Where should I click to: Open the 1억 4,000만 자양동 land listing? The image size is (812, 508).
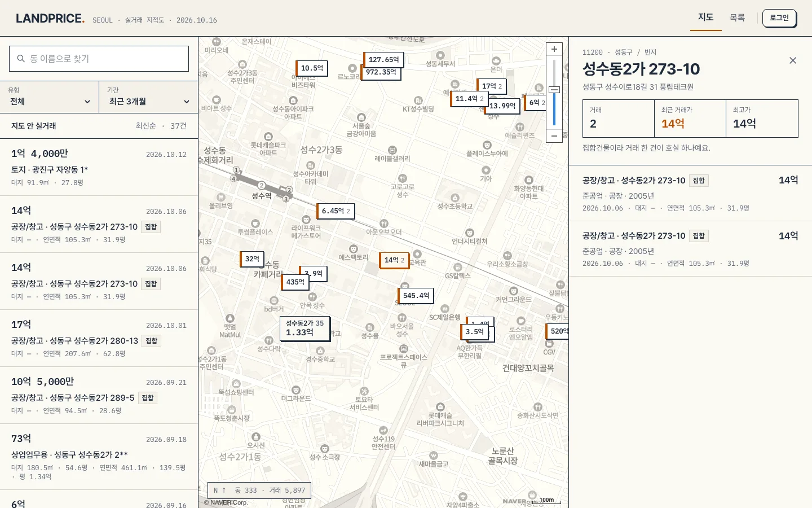point(99,168)
